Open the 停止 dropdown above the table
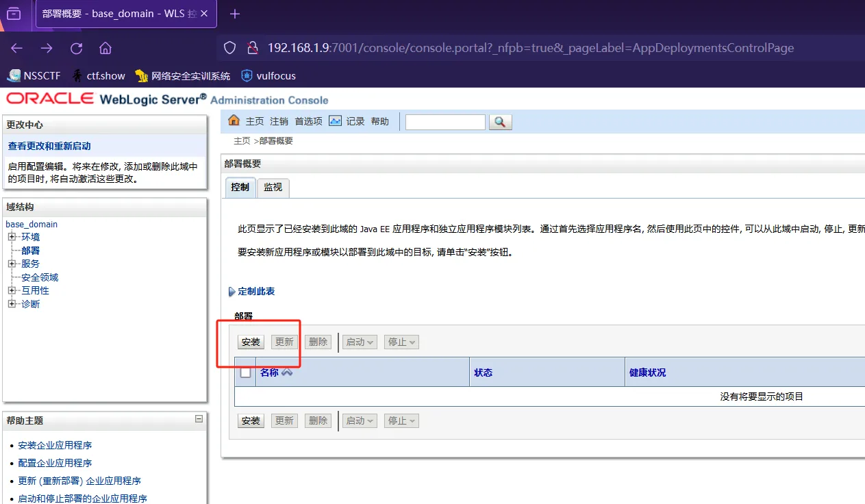 click(401, 342)
